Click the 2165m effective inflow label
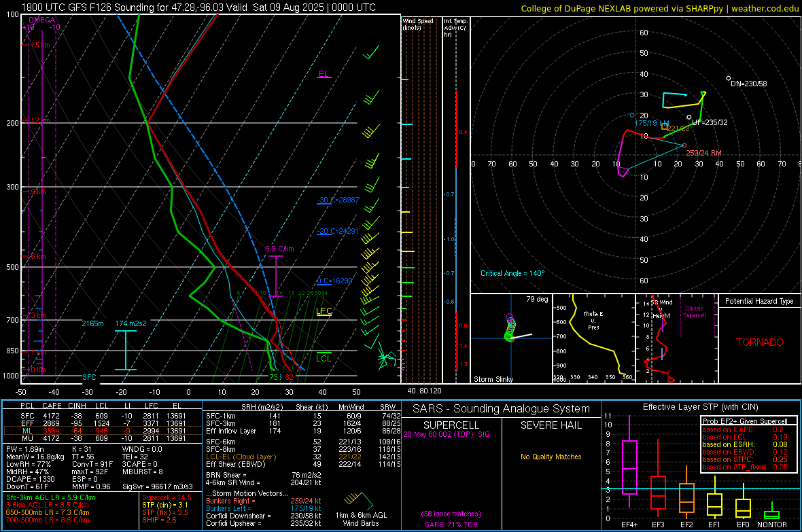 click(92, 324)
